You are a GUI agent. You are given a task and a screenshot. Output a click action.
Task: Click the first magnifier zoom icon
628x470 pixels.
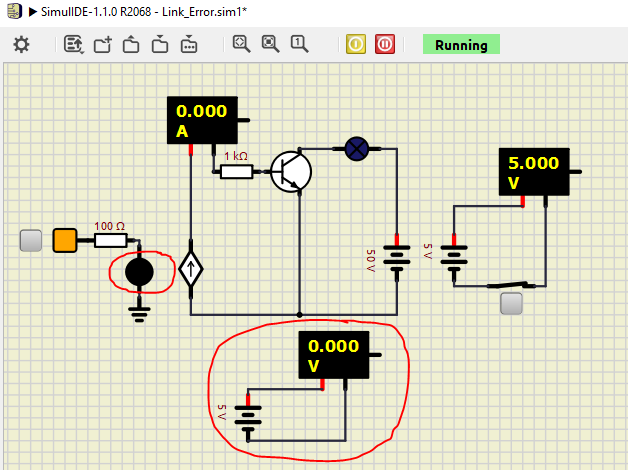click(241, 44)
